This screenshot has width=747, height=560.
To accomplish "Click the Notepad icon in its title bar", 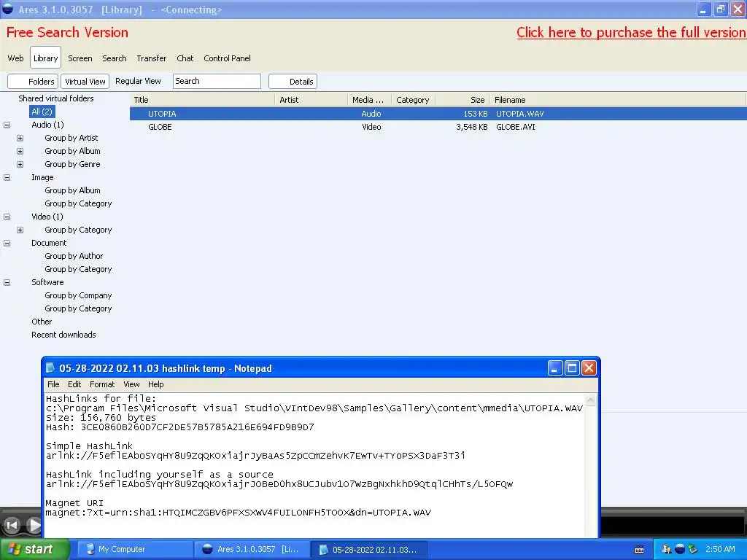I will click(50, 368).
